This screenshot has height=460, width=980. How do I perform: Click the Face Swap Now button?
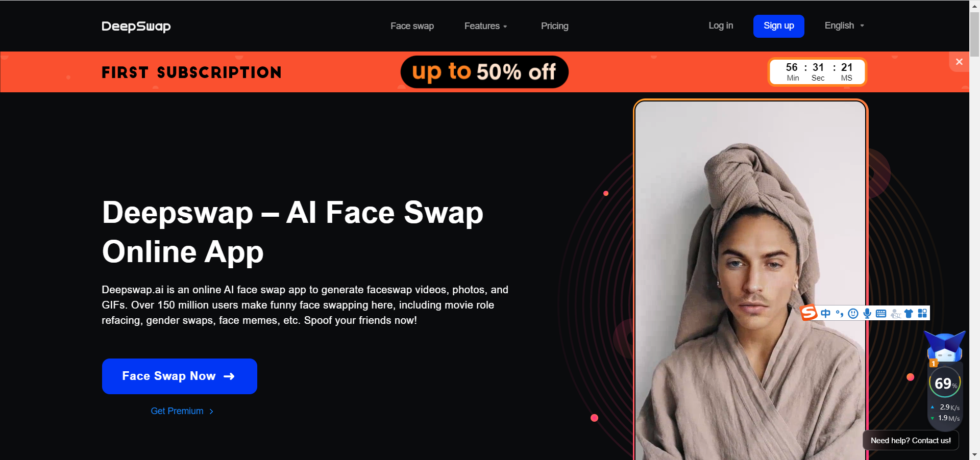[x=180, y=376]
